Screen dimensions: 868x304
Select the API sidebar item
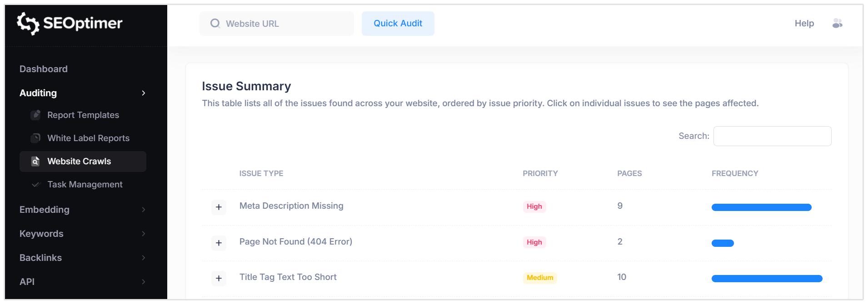pos(27,281)
